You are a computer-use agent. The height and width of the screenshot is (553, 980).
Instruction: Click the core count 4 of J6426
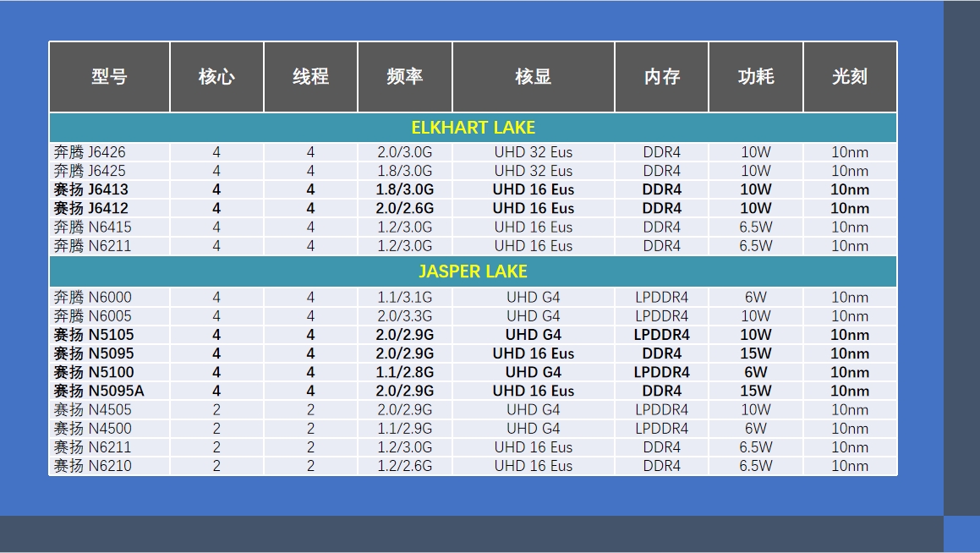point(216,152)
